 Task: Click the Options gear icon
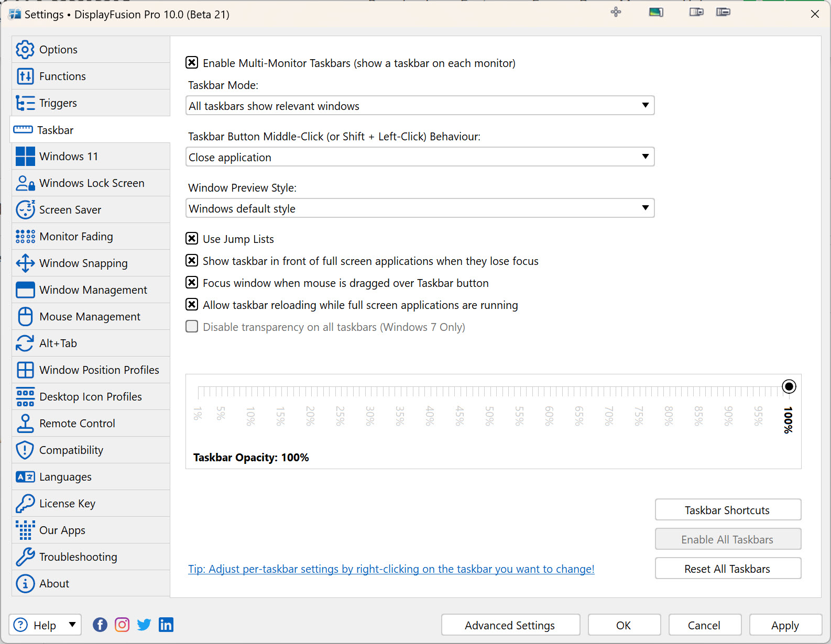(x=25, y=50)
